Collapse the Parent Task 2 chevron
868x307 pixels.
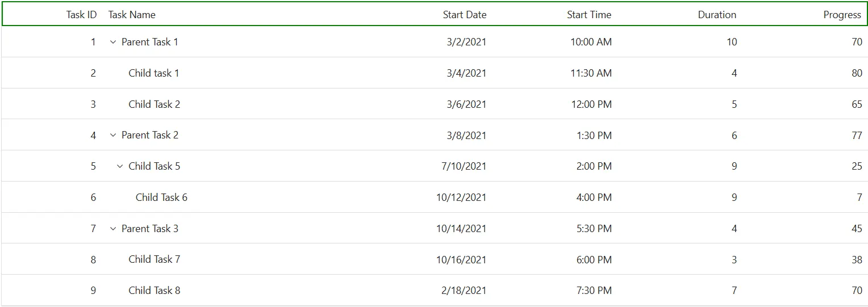112,135
